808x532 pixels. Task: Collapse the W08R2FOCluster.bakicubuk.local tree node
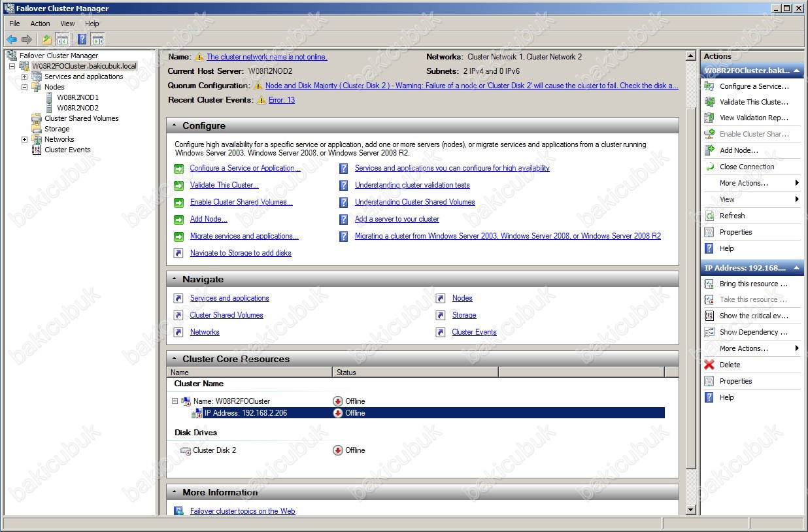(x=12, y=66)
